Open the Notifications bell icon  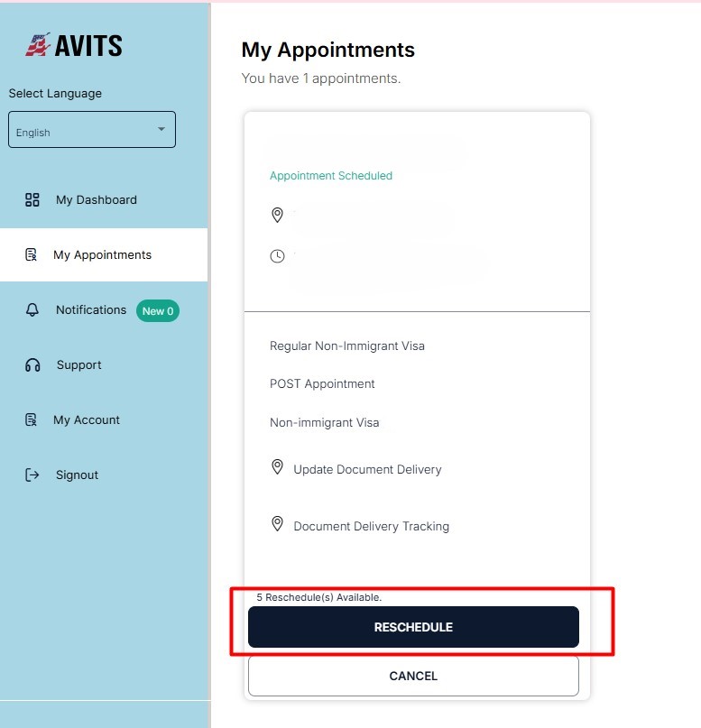33,309
